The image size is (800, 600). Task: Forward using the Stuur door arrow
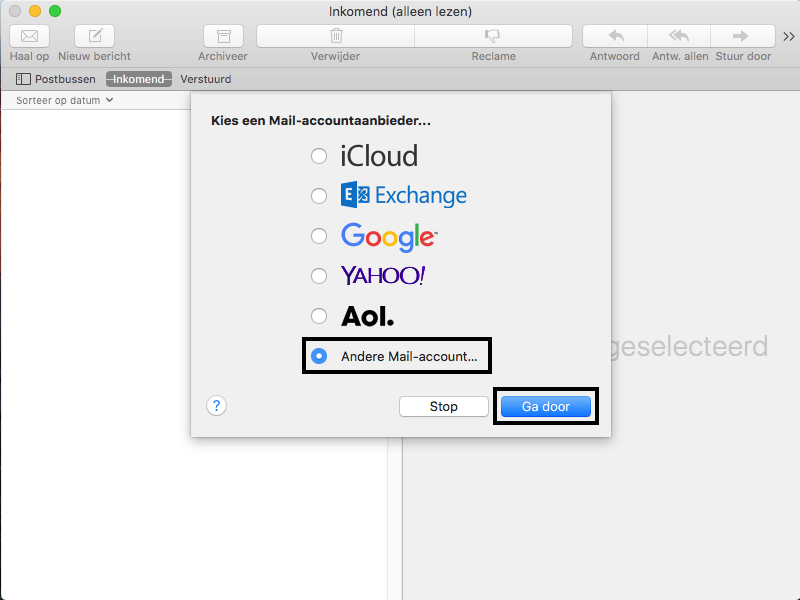[x=743, y=36]
